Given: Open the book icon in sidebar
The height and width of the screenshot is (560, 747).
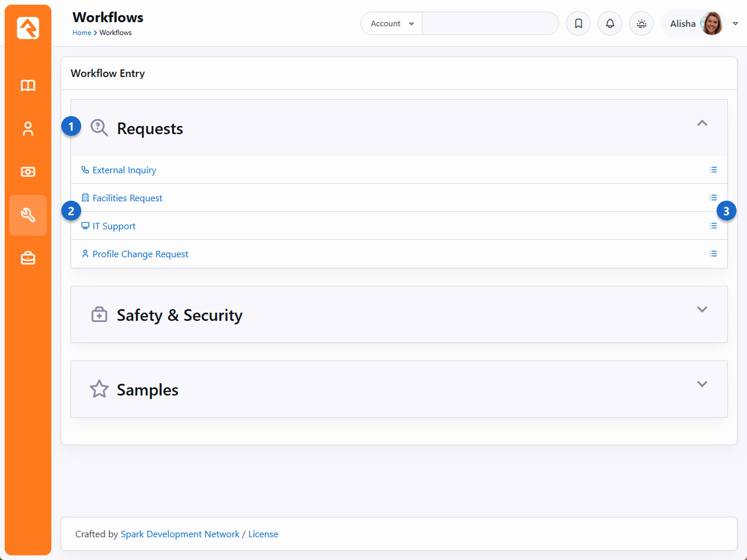Looking at the screenshot, I should [x=28, y=86].
